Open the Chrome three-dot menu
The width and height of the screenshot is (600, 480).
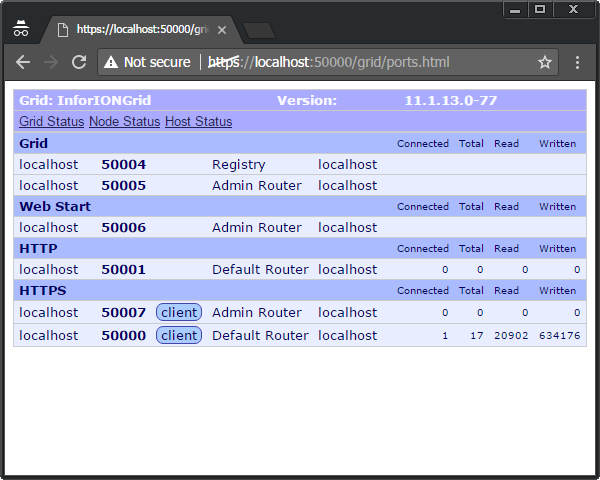[x=578, y=62]
